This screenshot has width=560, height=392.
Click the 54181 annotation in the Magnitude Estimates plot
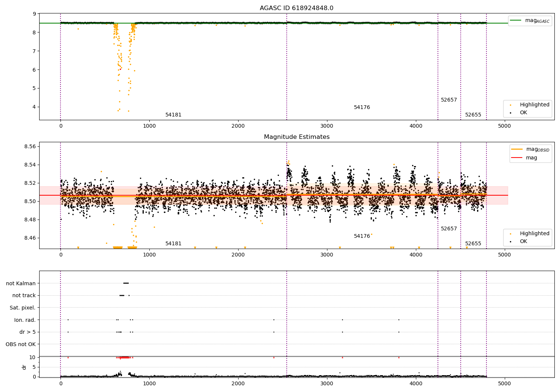[173, 244]
